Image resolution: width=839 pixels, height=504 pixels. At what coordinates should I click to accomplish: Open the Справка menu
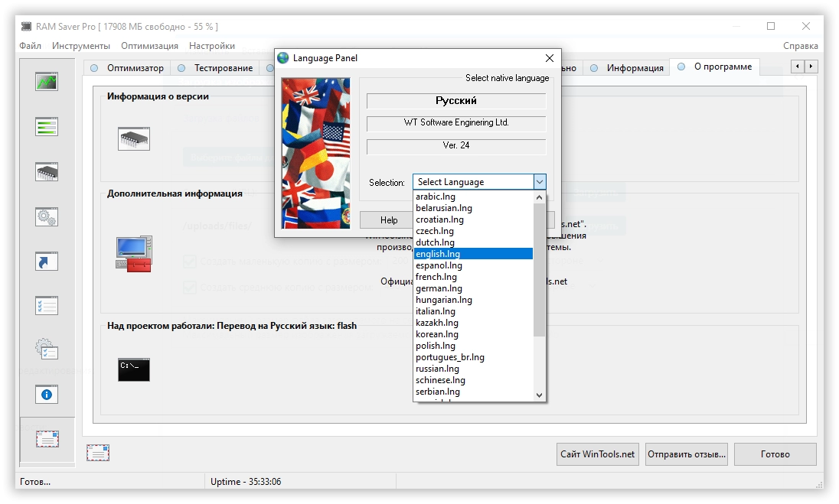click(x=801, y=45)
